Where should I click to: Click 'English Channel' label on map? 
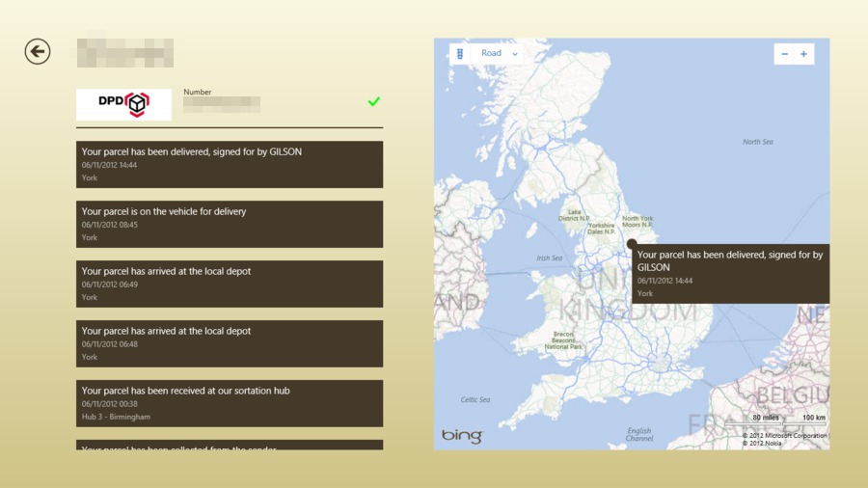pos(639,434)
